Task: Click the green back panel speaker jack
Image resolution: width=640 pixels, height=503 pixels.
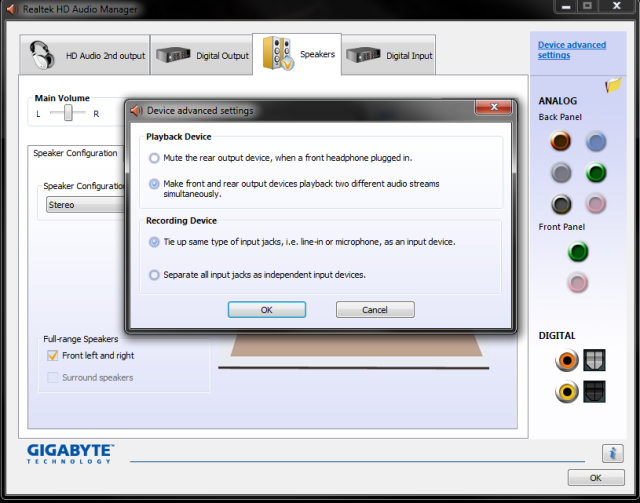Action: pos(596,172)
